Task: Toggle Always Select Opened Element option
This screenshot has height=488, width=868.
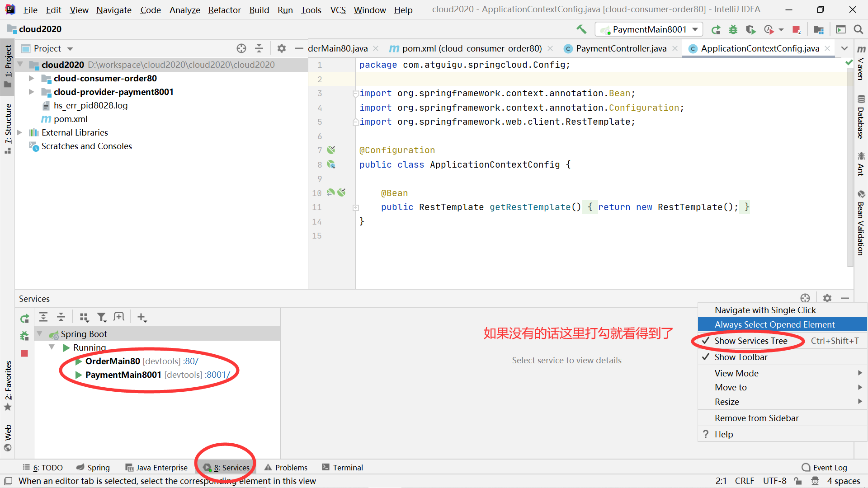Action: tap(774, 324)
